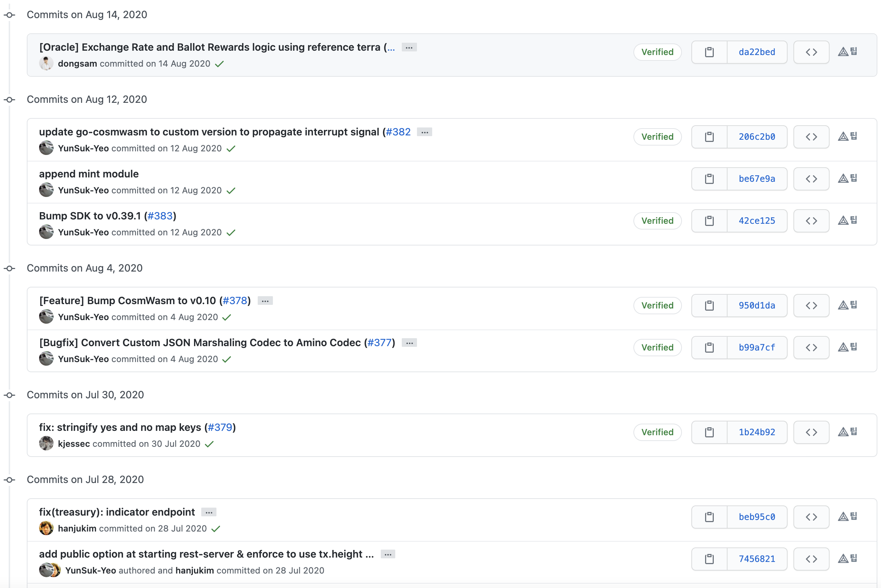Image resolution: width=881 pixels, height=588 pixels.
Task: Click the extension icon beside commit 7456821
Action: coord(847,559)
